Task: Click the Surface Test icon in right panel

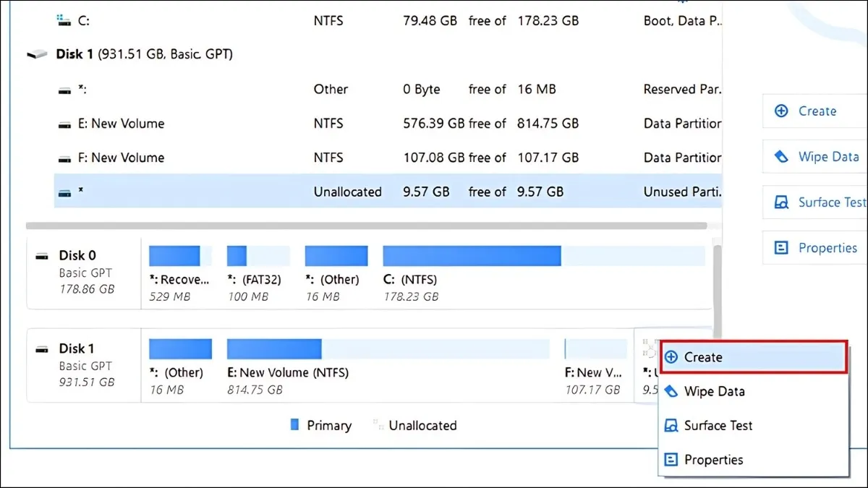Action: (781, 202)
